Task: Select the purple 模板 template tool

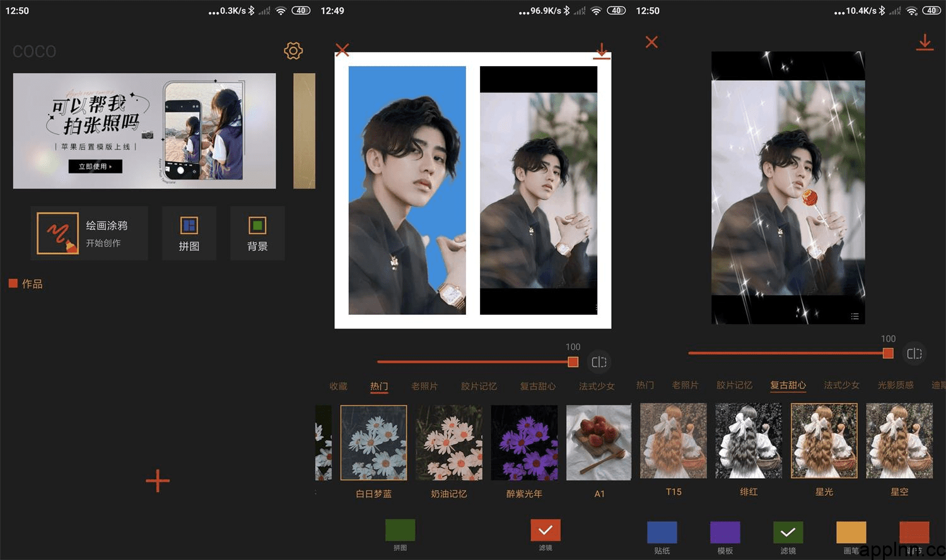Action: point(725,533)
